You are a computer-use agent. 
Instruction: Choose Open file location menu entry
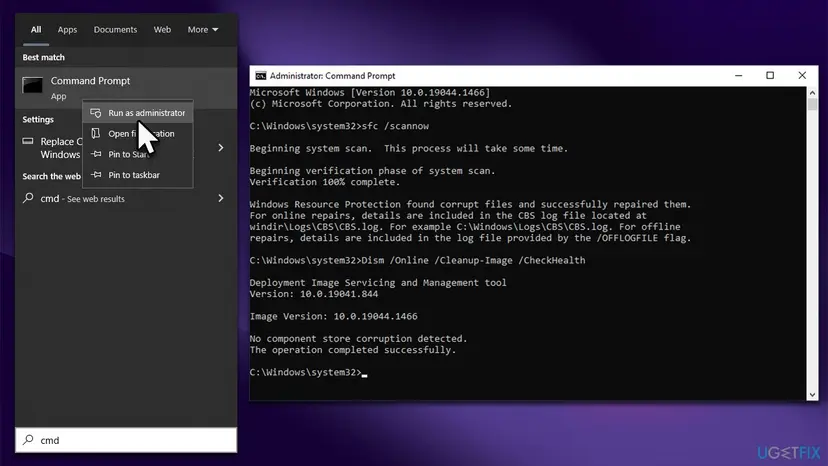(x=138, y=134)
